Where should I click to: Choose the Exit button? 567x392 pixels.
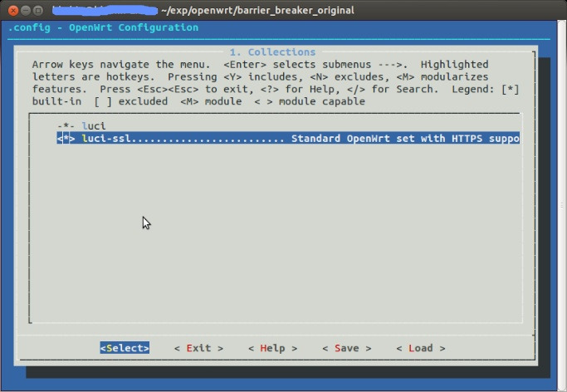point(198,348)
